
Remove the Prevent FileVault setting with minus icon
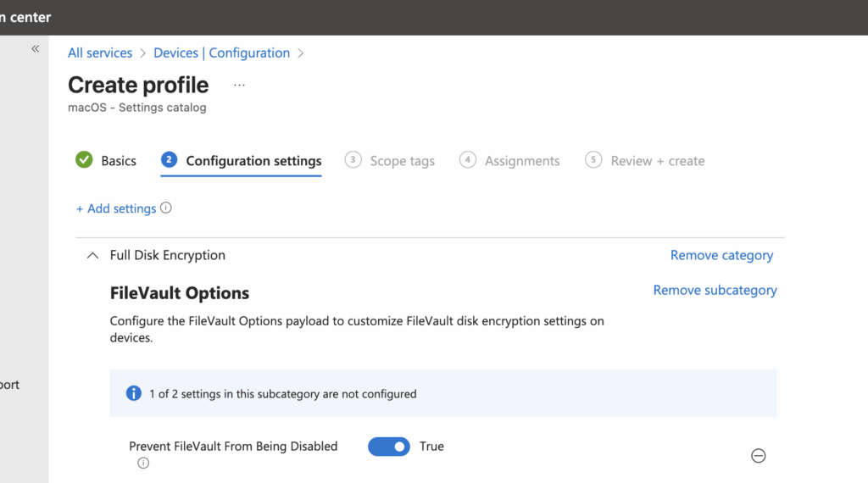point(759,456)
